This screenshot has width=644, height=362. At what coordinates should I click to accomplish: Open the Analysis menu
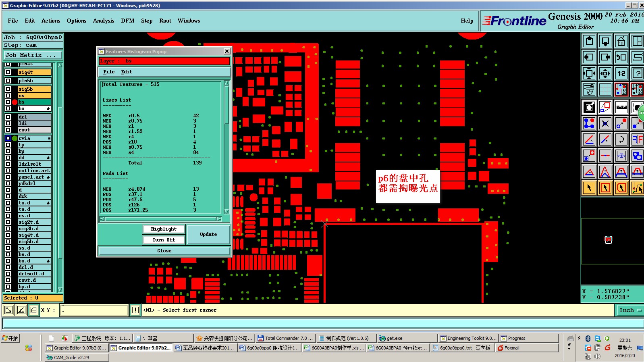104,21
